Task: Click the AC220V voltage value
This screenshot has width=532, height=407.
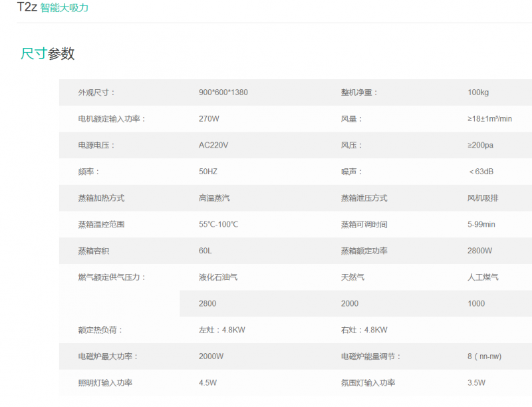Action: [x=213, y=145]
